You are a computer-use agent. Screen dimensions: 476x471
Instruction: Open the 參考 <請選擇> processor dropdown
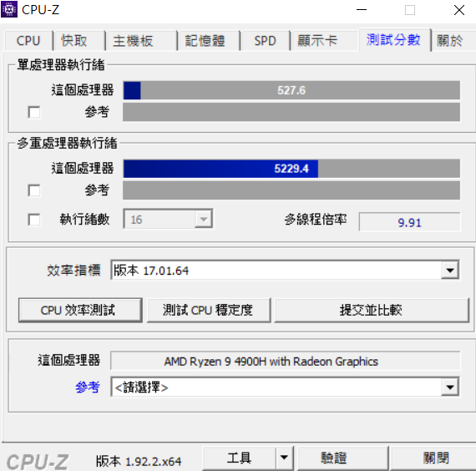coord(285,387)
